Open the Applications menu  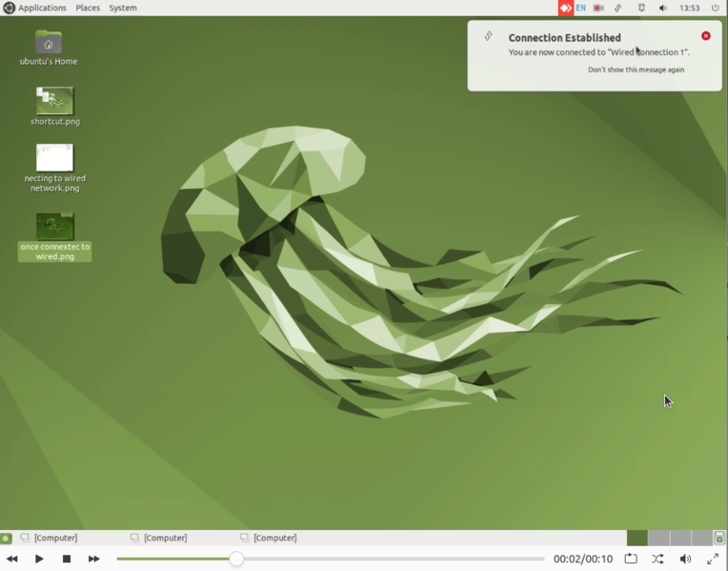point(42,8)
